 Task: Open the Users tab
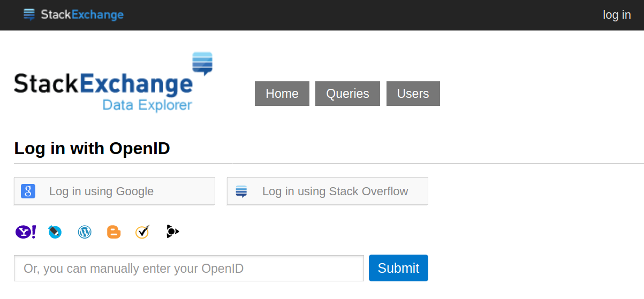(413, 94)
